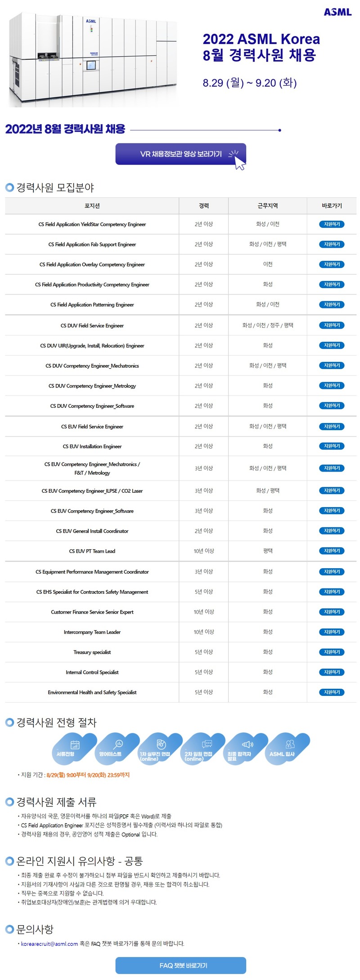360x980 pixels.
Task: Apply for CS EUV PT Team Lead
Action: point(331,550)
